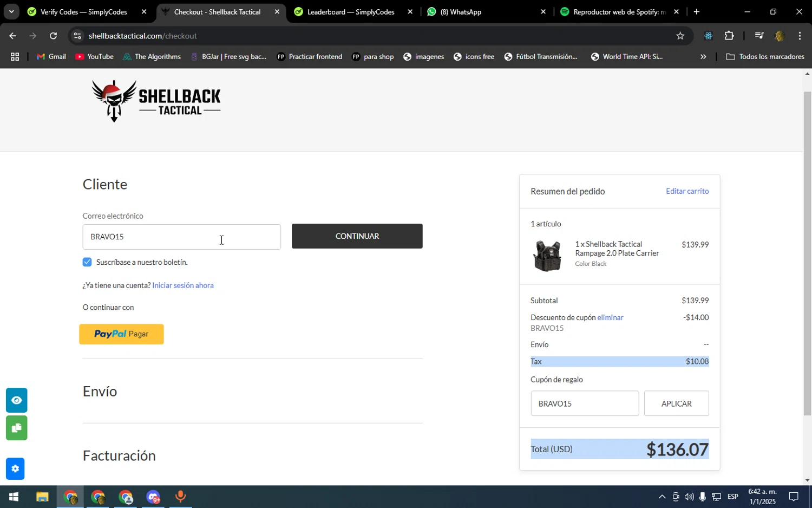Bookmark this page with the star icon
This screenshot has width=812, height=508.
[680, 36]
